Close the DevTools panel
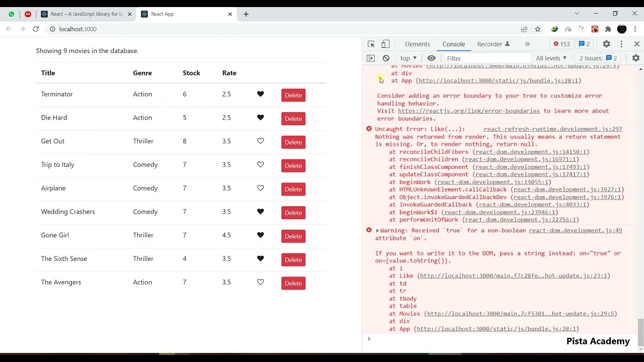 [636, 44]
